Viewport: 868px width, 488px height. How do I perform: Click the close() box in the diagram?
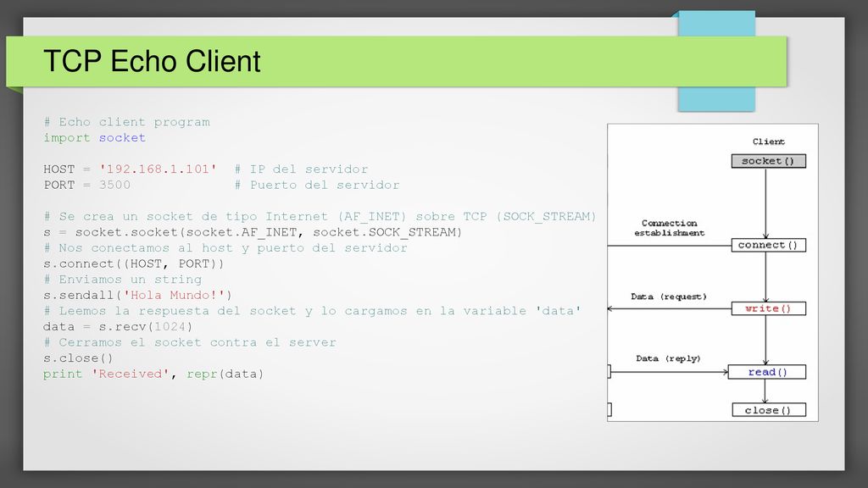click(769, 410)
